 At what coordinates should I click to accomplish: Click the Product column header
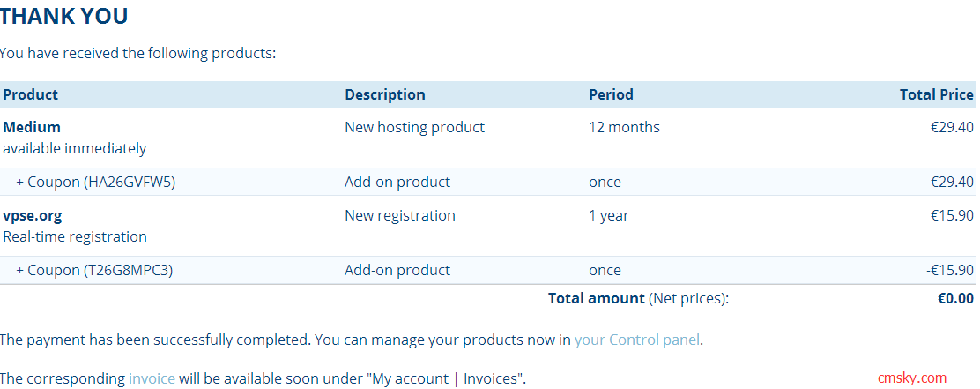(31, 94)
